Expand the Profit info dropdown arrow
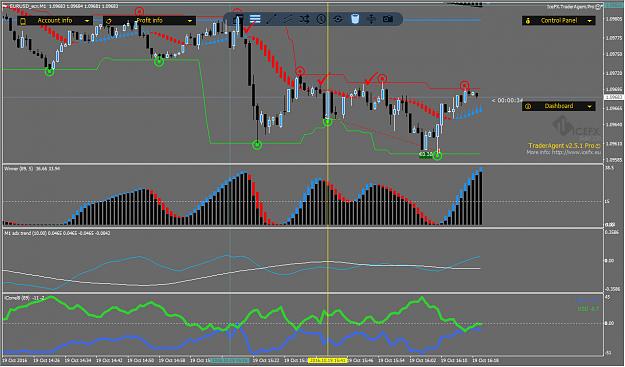 click(x=190, y=21)
